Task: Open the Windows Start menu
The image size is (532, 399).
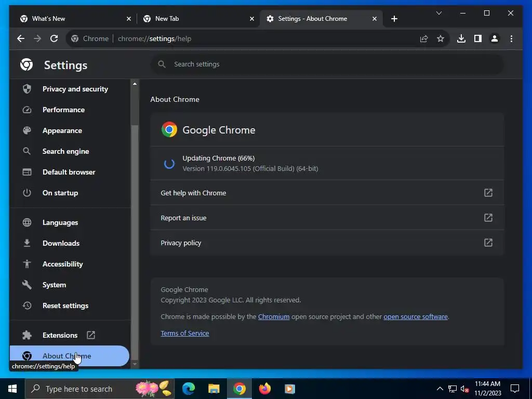Action: pyautogui.click(x=12, y=389)
